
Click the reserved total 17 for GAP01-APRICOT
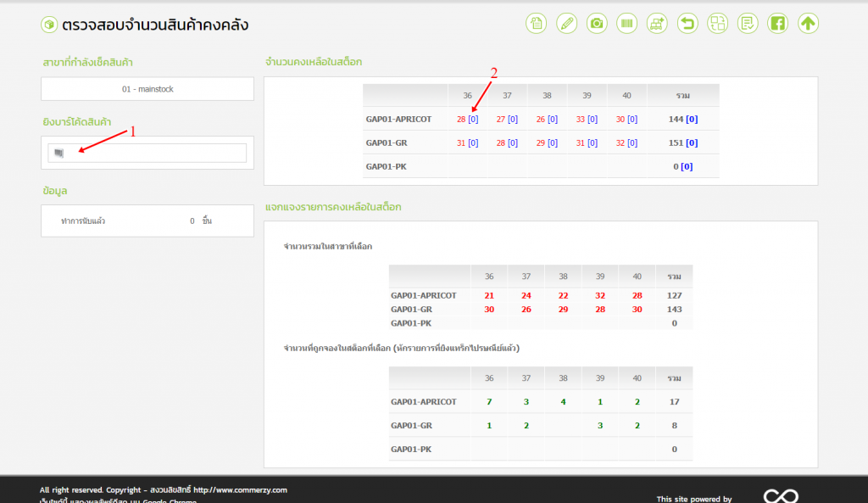click(x=674, y=402)
